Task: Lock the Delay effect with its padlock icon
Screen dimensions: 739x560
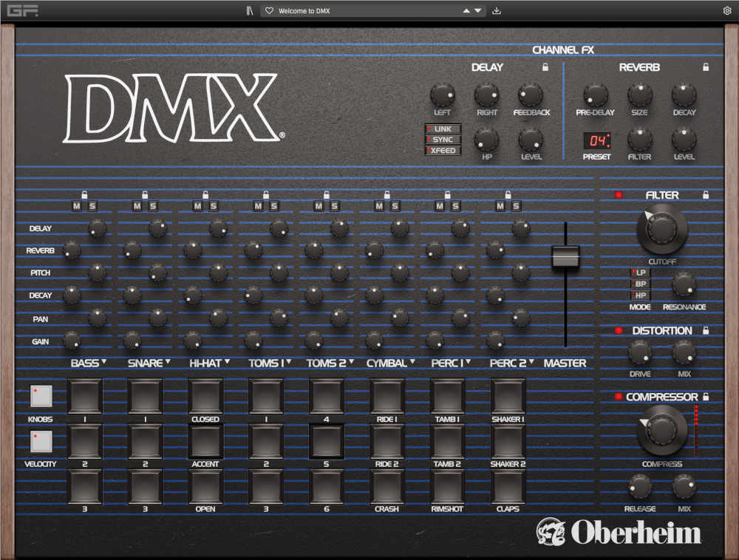Action: tap(545, 67)
